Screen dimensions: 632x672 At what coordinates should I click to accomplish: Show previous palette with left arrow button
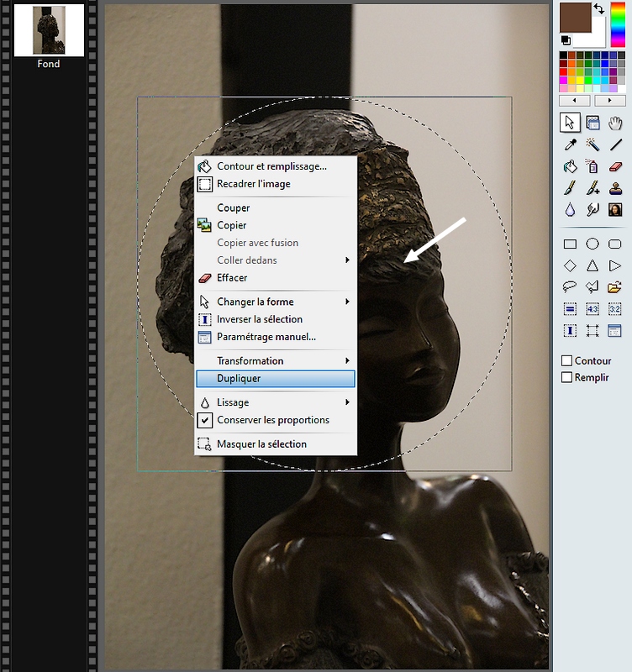[x=575, y=101]
